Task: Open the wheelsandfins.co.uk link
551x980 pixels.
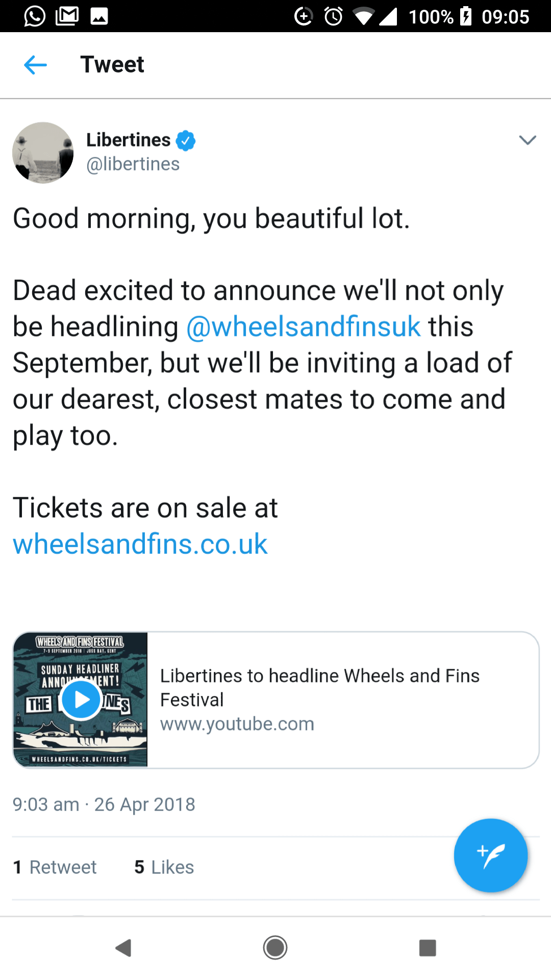Action: [140, 544]
